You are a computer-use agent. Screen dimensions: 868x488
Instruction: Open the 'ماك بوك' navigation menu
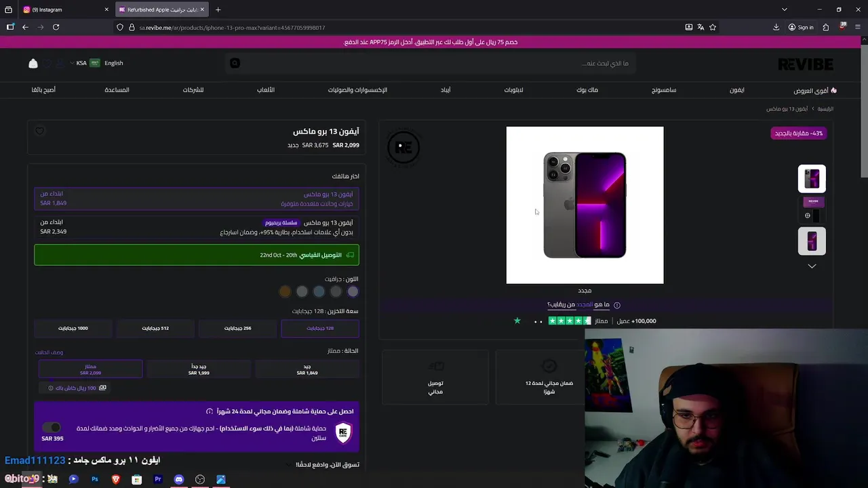pyautogui.click(x=587, y=90)
